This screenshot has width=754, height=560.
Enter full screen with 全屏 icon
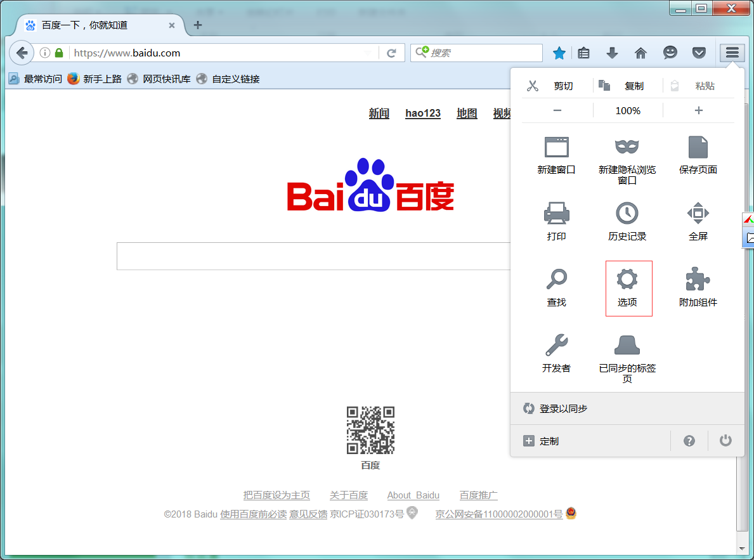(x=698, y=221)
